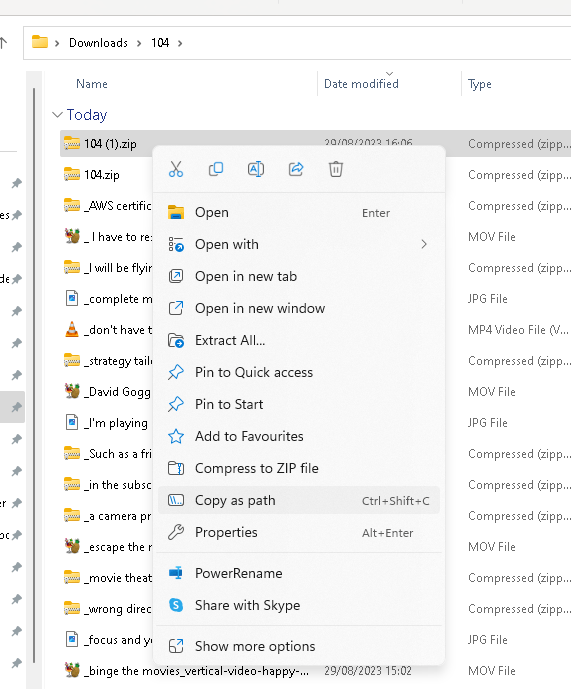This screenshot has width=571, height=689.
Task: Choose Open from the context menu
Action: click(299, 213)
